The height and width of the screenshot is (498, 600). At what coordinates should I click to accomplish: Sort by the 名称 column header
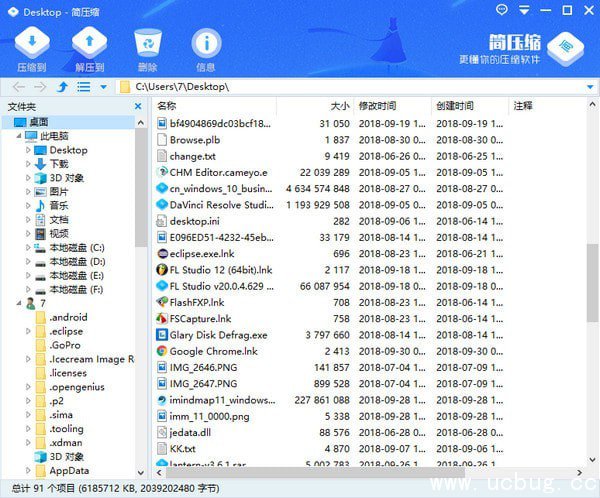point(167,106)
